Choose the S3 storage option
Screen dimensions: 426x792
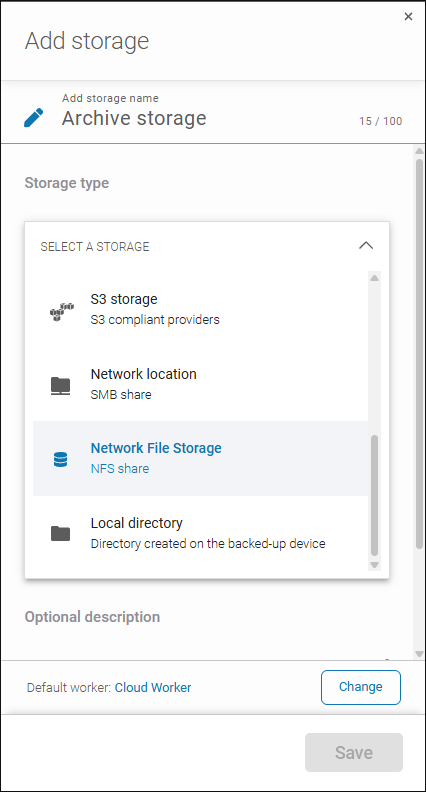click(200, 309)
